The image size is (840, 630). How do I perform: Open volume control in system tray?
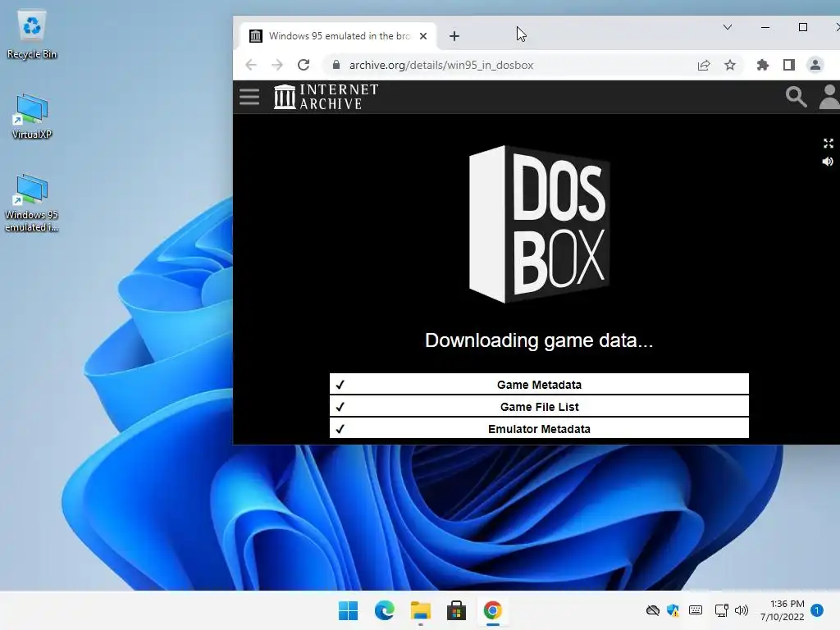[x=742, y=610]
